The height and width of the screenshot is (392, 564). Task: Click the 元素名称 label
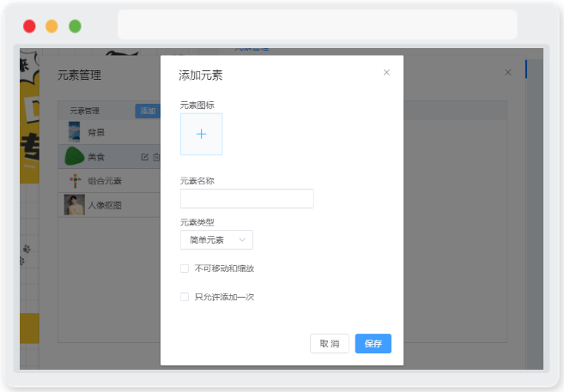(x=197, y=181)
